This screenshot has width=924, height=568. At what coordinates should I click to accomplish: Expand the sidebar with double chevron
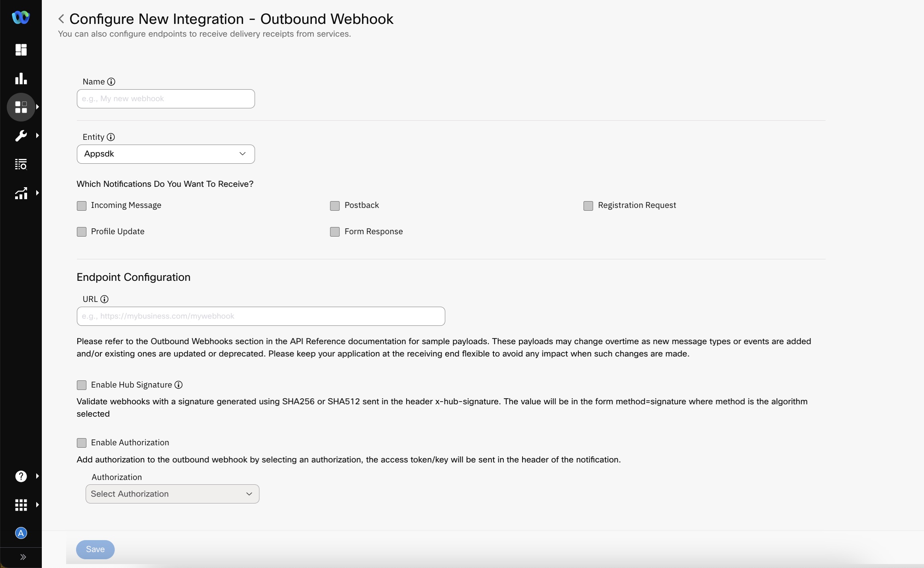pyautogui.click(x=23, y=557)
